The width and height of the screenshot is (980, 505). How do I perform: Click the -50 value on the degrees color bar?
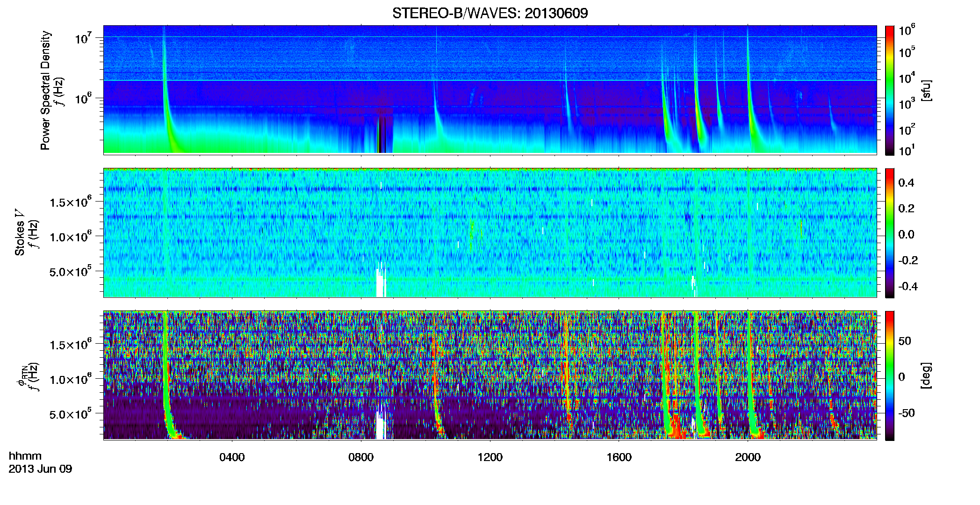(x=907, y=413)
